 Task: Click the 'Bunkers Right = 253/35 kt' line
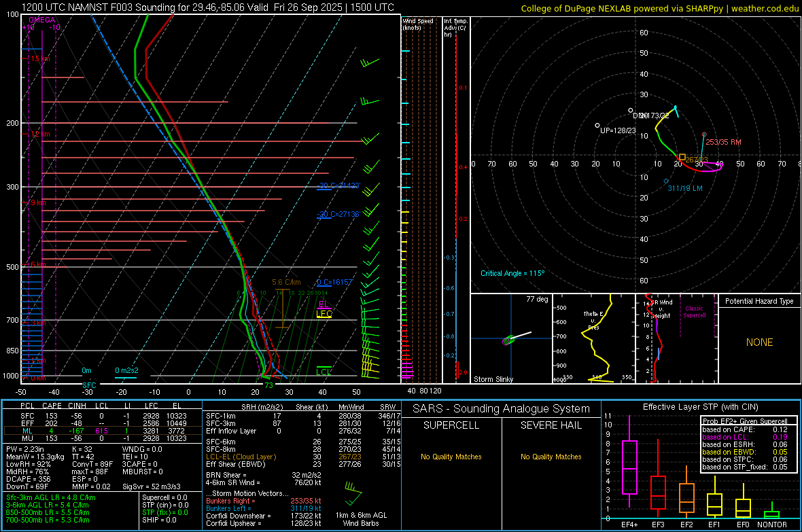[264, 501]
